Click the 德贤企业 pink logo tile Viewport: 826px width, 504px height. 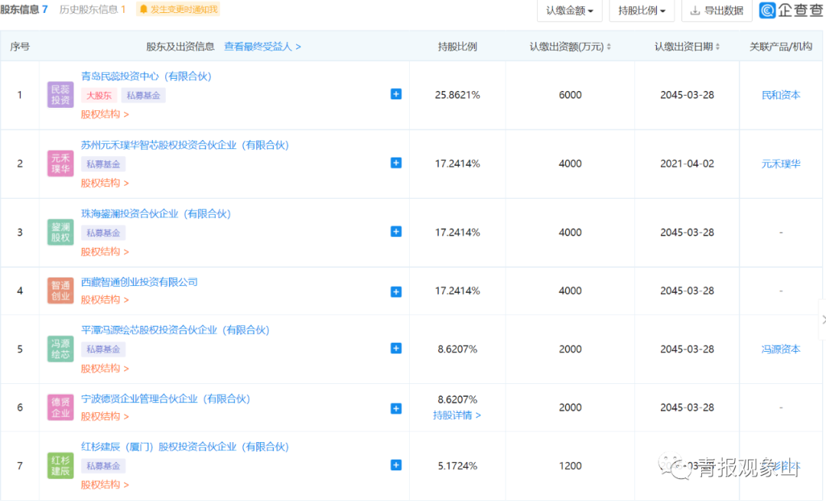pos(60,407)
